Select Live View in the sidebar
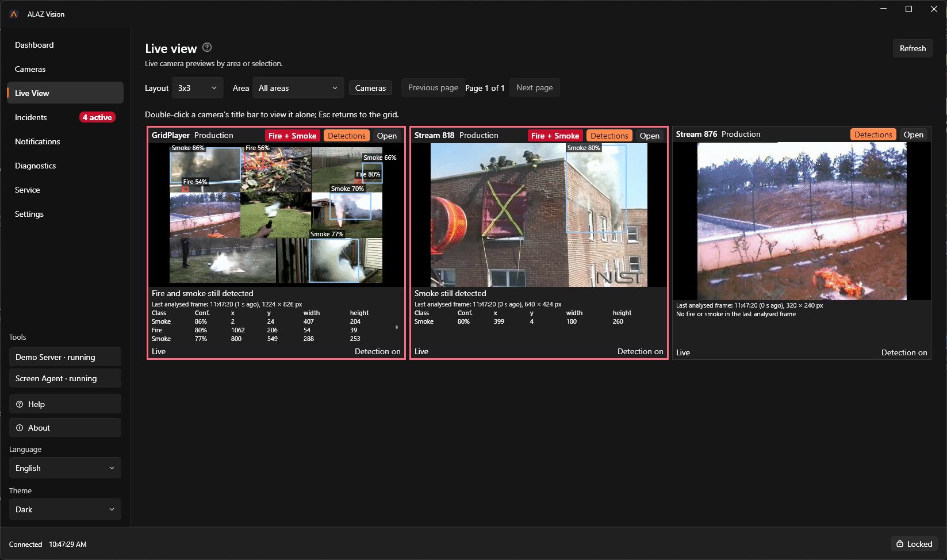The image size is (947, 560). (65, 93)
